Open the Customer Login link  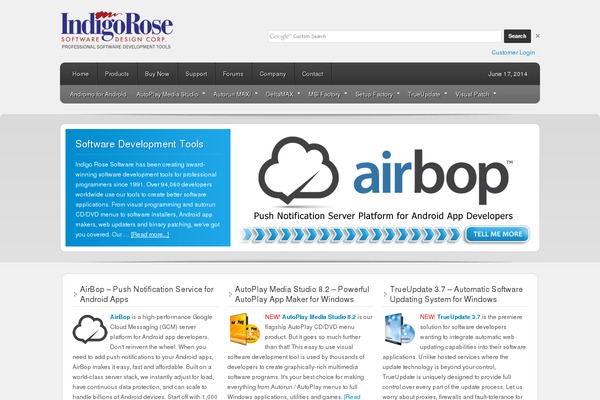coord(513,52)
